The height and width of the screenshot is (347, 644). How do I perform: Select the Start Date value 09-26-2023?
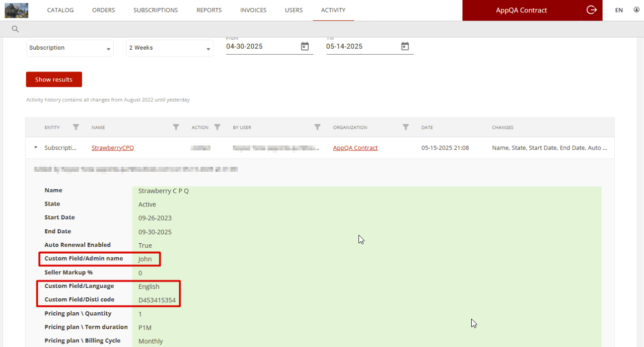pos(155,218)
